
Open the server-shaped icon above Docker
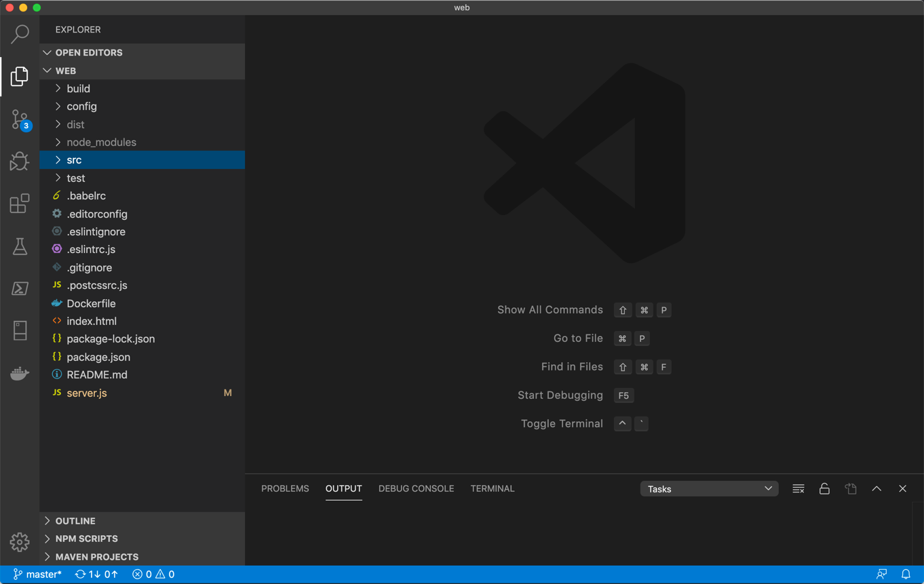[x=20, y=330]
